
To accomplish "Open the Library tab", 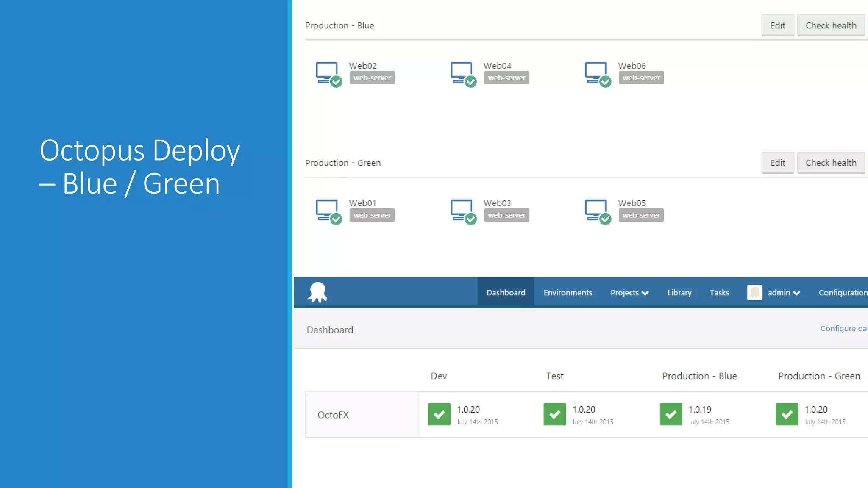I will [x=679, y=292].
